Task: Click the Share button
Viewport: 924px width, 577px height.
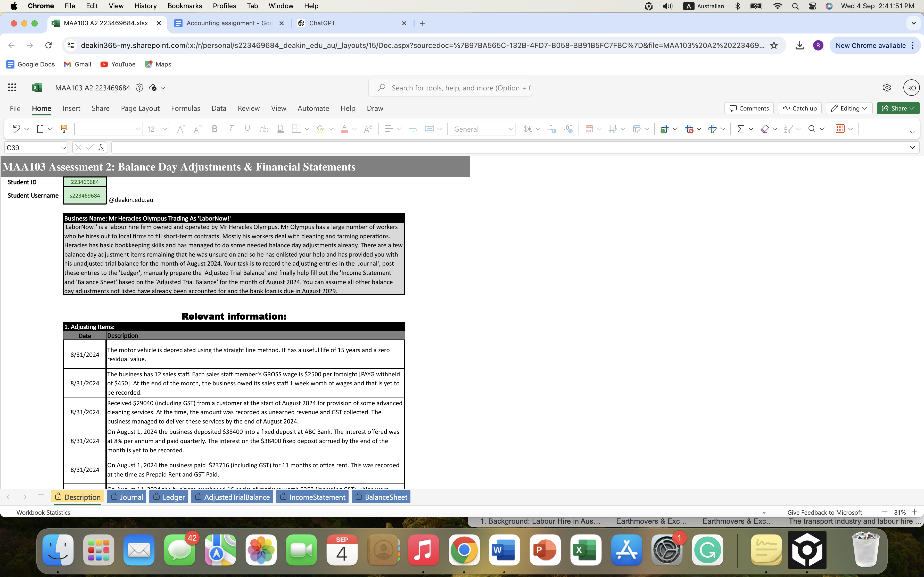Action: [x=898, y=108]
